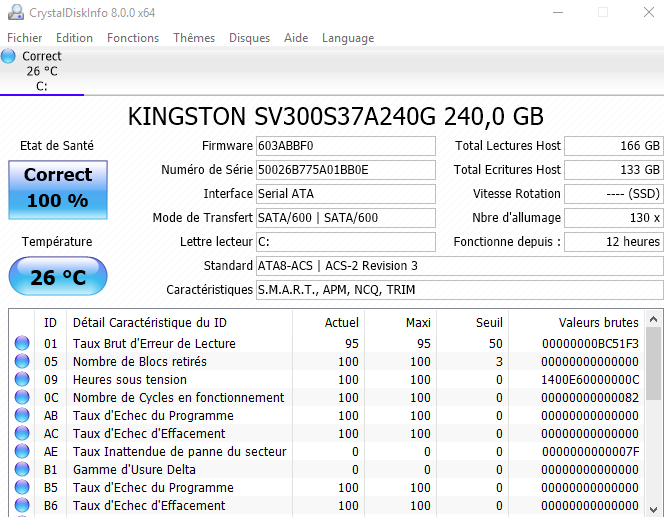Image resolution: width=664 pixels, height=517 pixels.
Task: Click status orb for attribute 01 row
Action: click(22, 343)
